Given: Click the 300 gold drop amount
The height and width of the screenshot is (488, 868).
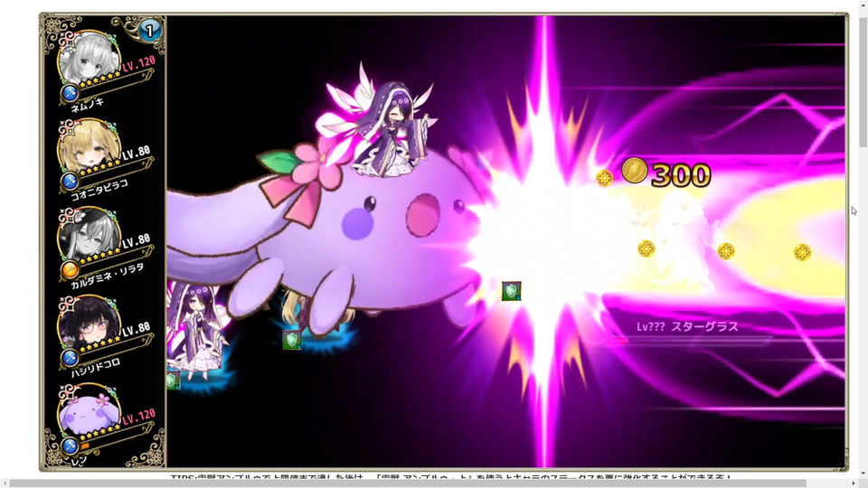Looking at the screenshot, I should [681, 175].
